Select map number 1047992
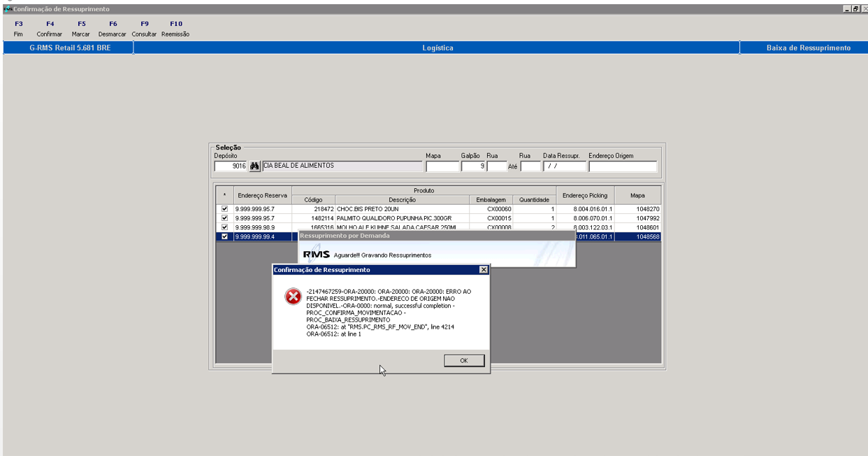 (637, 218)
